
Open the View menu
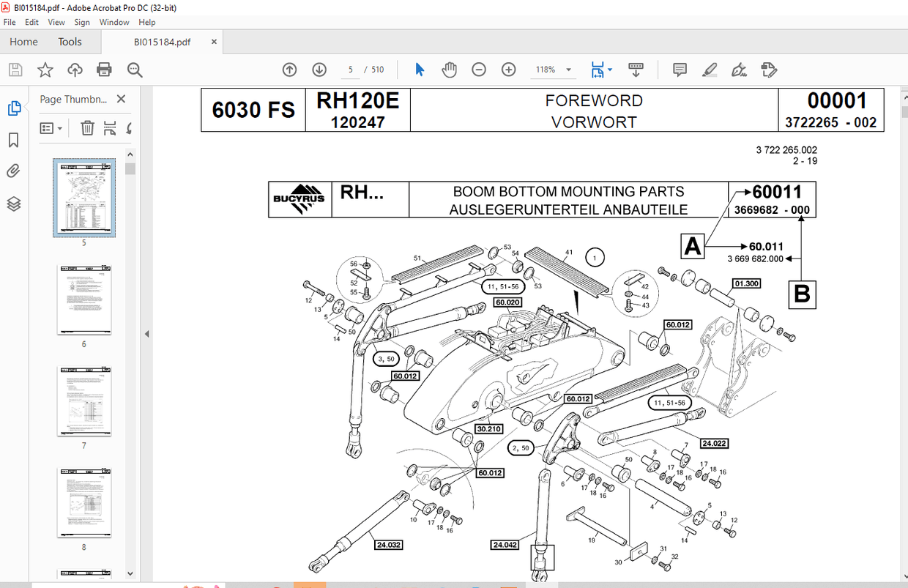coord(56,22)
